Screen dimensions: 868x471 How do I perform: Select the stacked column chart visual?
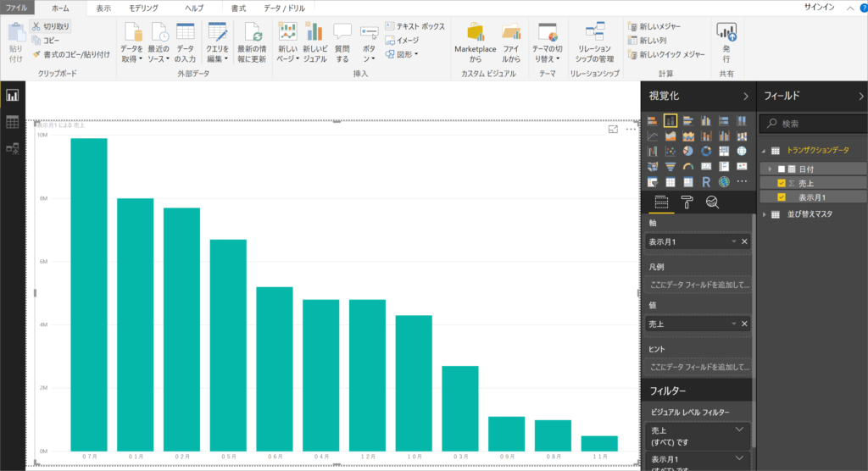pos(670,120)
